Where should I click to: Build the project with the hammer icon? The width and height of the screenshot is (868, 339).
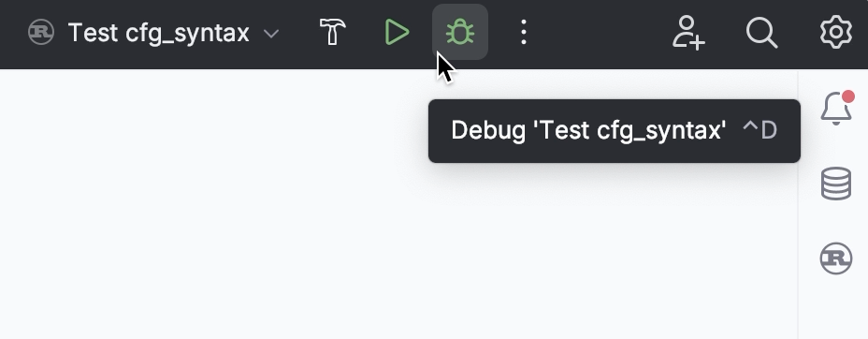(333, 32)
